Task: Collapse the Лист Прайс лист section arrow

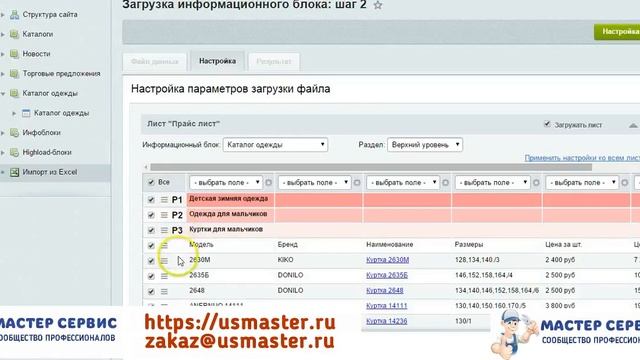Action: tap(633, 125)
